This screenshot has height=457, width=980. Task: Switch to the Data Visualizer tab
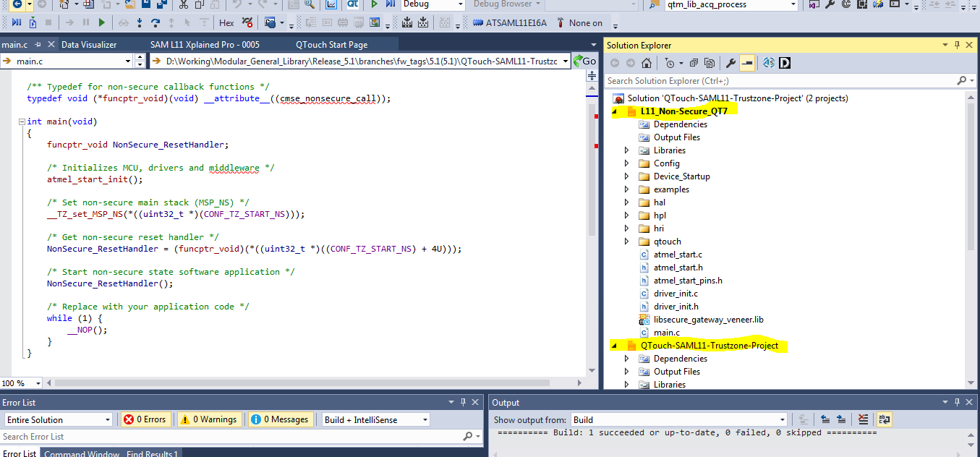[89, 44]
